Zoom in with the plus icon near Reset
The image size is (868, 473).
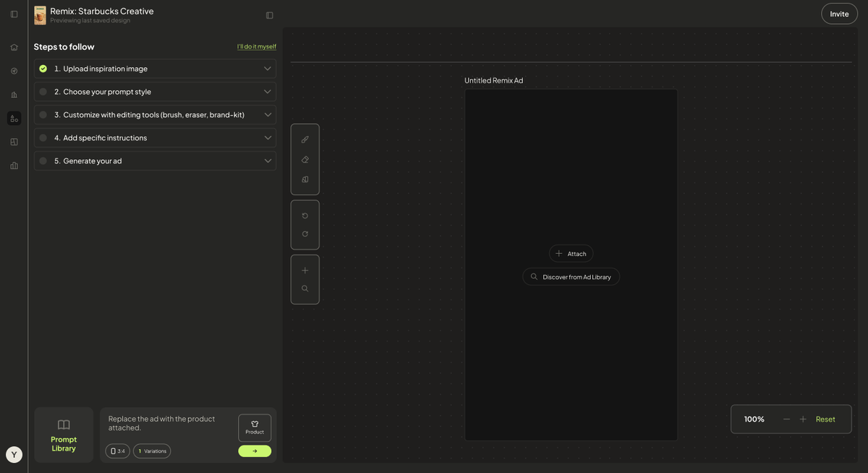click(x=803, y=419)
